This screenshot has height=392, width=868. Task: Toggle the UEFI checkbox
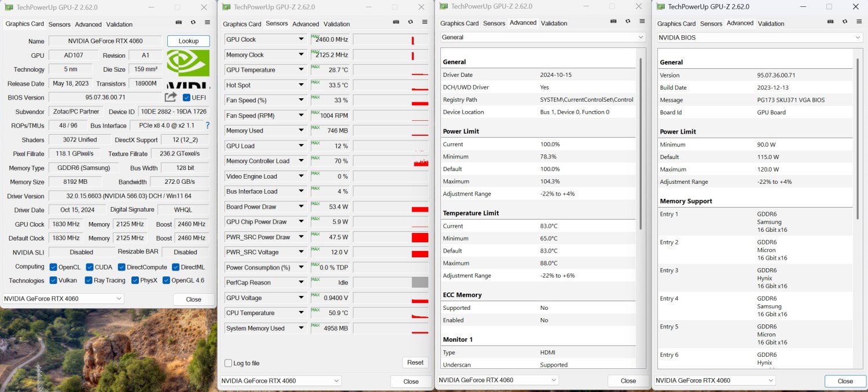[x=186, y=98]
